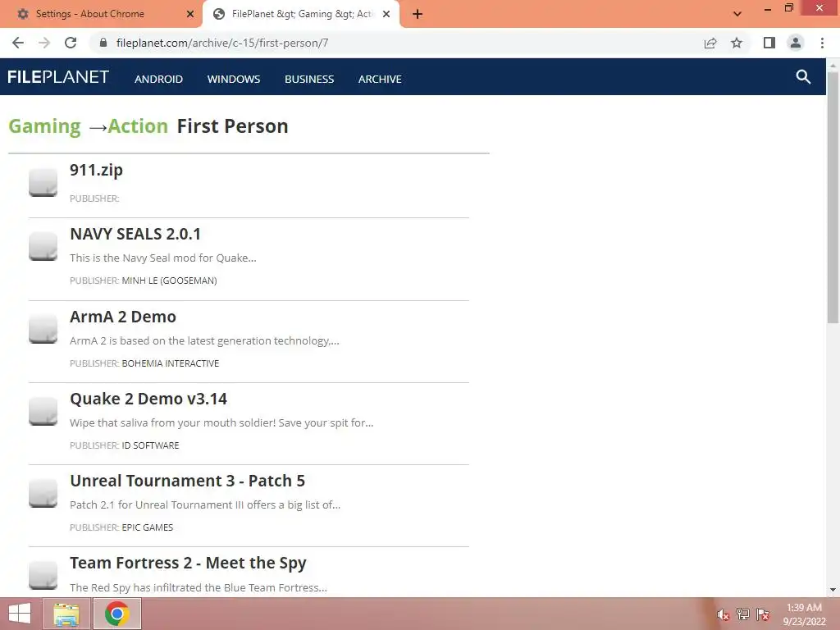Click the FILEPLANET logo
840x630 pixels.
tap(58, 77)
